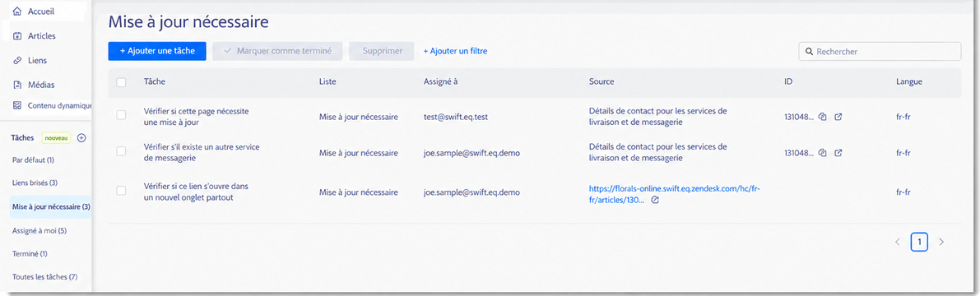Viewport: 980px width, 296px height.
Task: Click the Contenu dynamique icon
Action: 17,105
